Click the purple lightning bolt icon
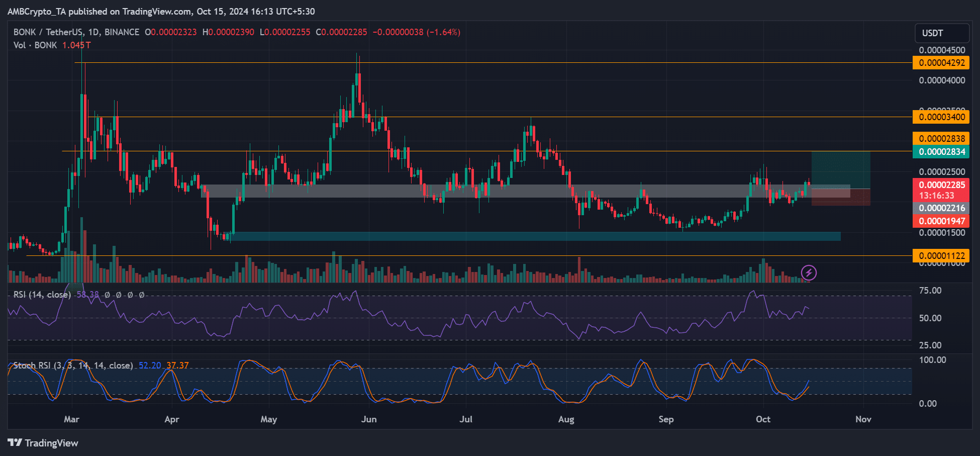Screen dimensions: 980x456 point(809,273)
